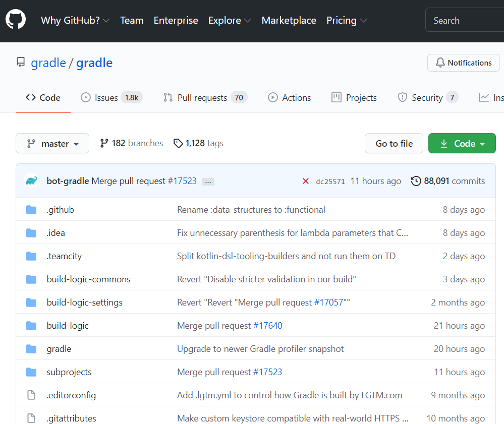Click the .teamcity folder icon
504x424 pixels.
(x=31, y=256)
